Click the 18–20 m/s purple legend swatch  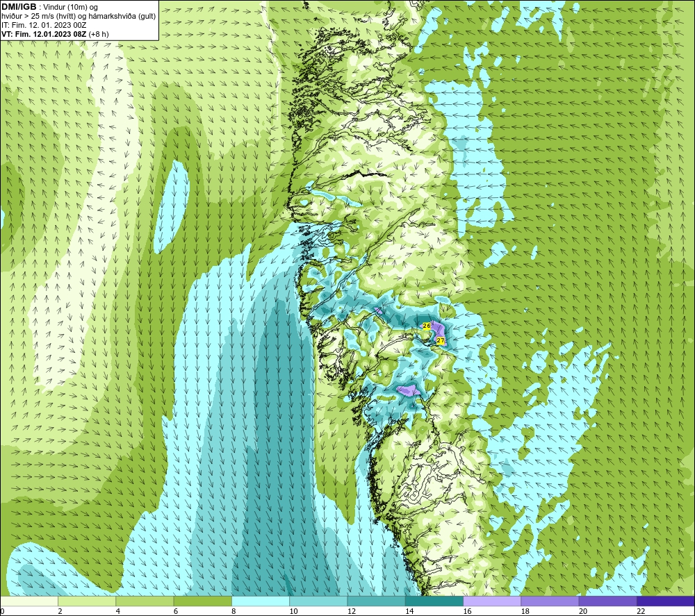(550, 601)
